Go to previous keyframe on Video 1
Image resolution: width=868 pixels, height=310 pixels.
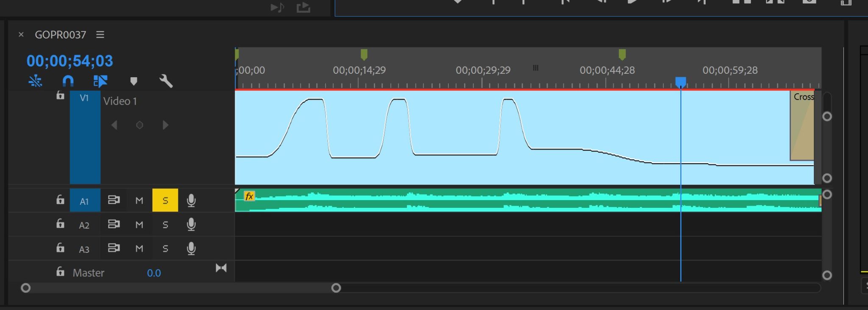coord(114,125)
